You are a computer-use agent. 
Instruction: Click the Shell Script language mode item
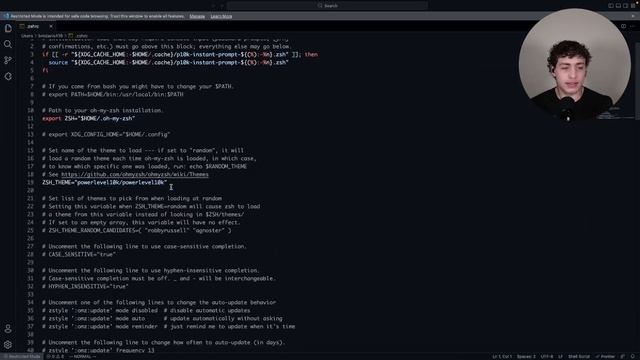tap(579, 357)
